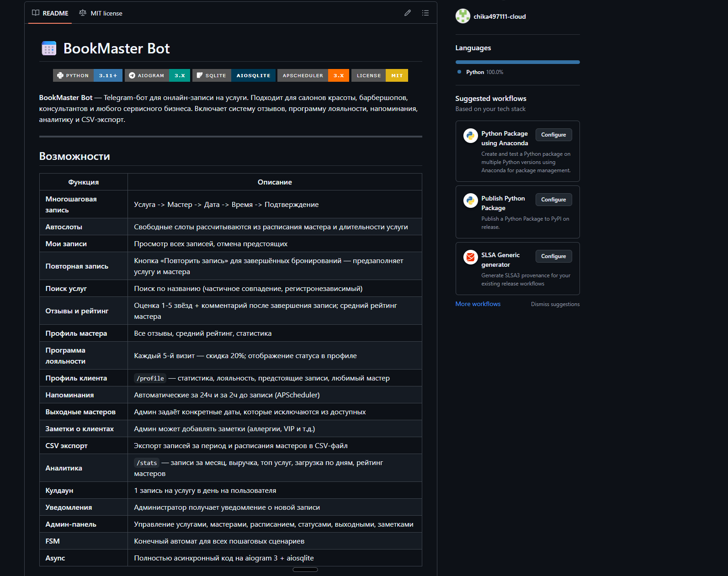Open the README tab
This screenshot has width=728, height=576.
coord(50,13)
